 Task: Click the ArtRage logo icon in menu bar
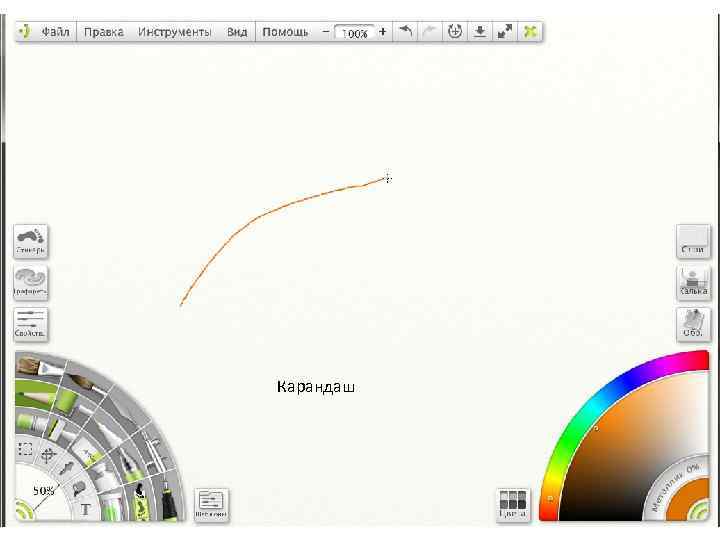coord(24,32)
